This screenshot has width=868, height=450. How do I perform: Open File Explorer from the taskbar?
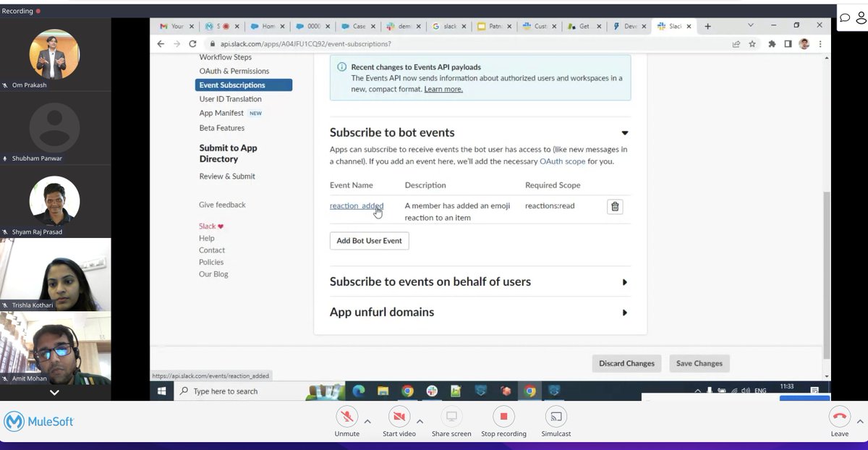coord(383,391)
